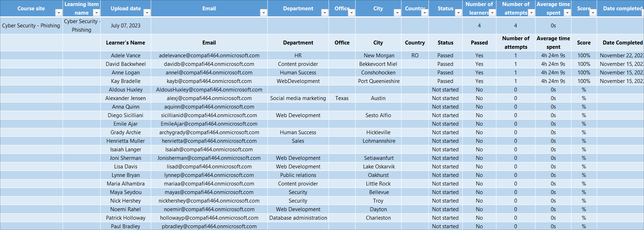Open the Learning item name filter arrow
The image size is (644, 230).
[96, 13]
